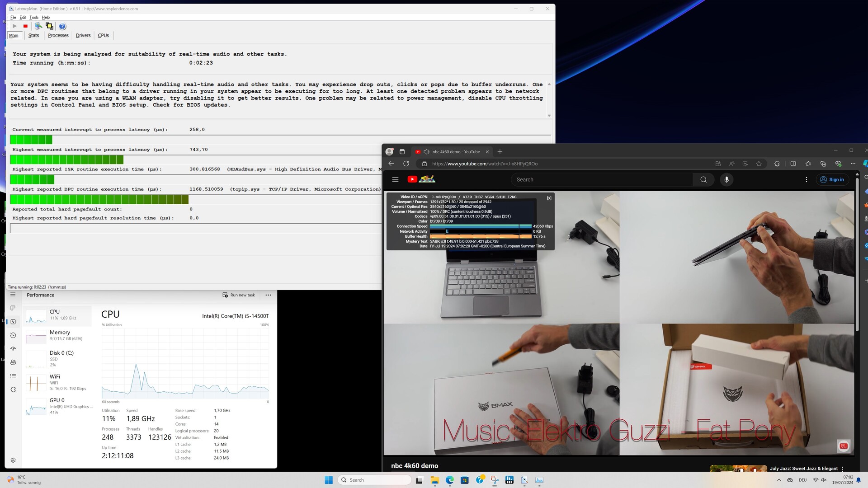This screenshot has height=488, width=868.
Task: Toggle the Task Manager navigation hamburger menu
Action: (13, 295)
